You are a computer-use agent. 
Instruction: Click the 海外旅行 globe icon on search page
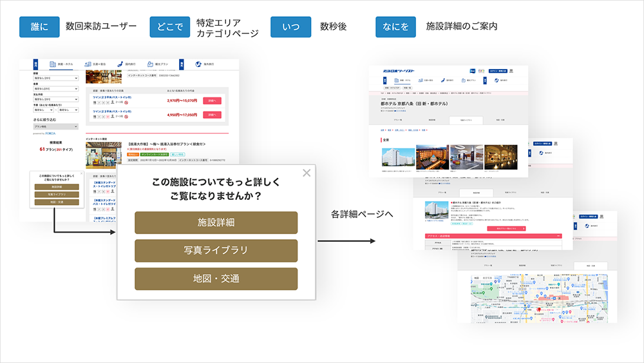click(198, 64)
